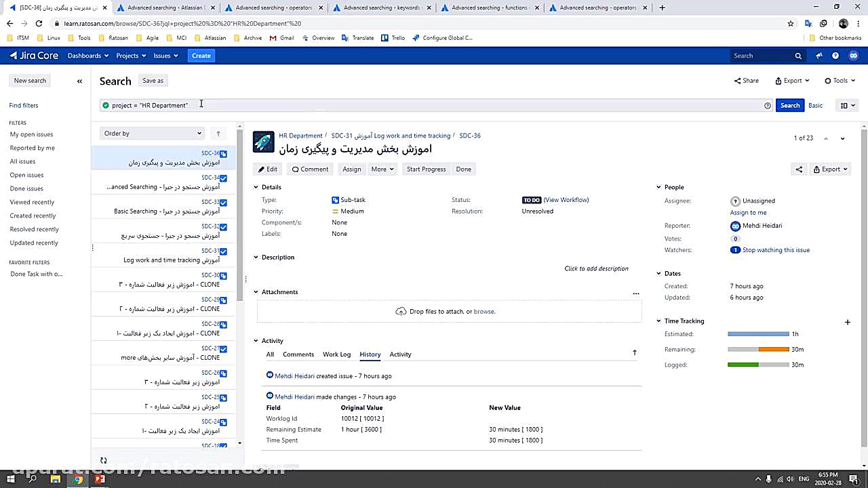Viewport: 868px width, 488px height.
Task: Open PowerPoint from the taskbar
Action: [100, 479]
